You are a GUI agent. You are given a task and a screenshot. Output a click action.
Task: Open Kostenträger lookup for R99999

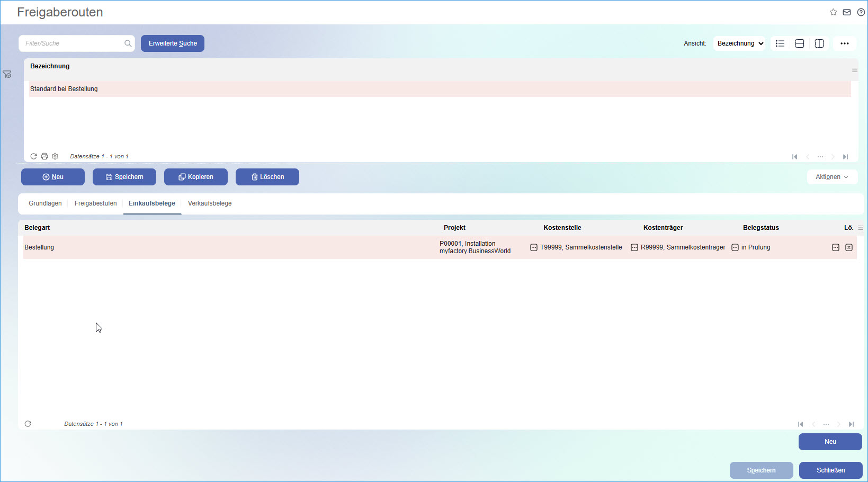634,247
